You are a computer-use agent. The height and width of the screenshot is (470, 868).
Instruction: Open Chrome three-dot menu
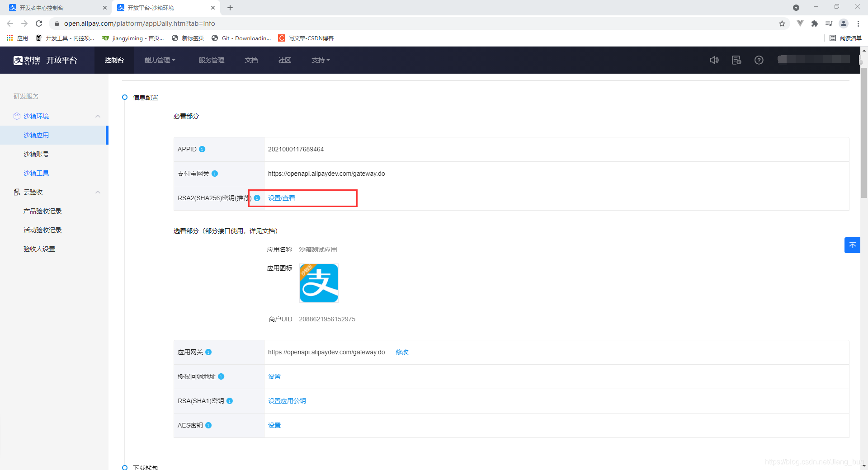pos(858,23)
